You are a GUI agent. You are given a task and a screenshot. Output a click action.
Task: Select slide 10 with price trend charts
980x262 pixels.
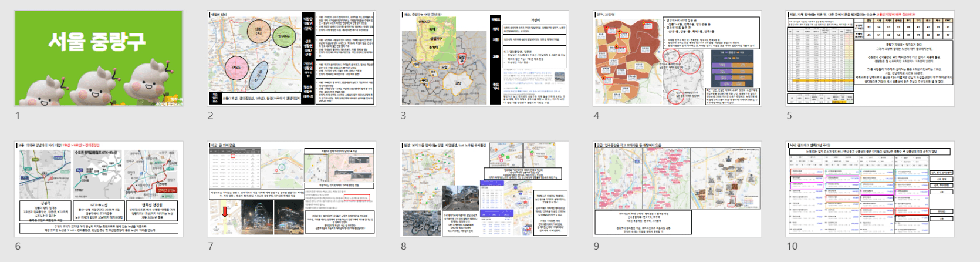point(871,189)
